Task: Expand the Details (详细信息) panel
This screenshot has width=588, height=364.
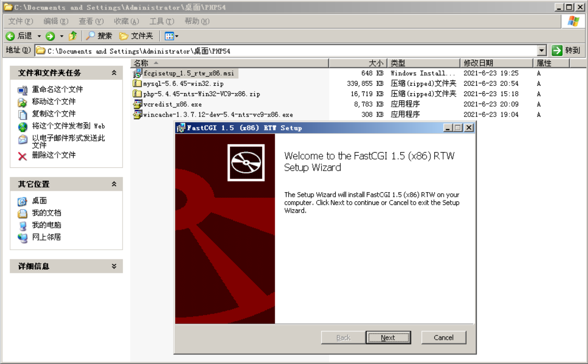Action: [114, 266]
